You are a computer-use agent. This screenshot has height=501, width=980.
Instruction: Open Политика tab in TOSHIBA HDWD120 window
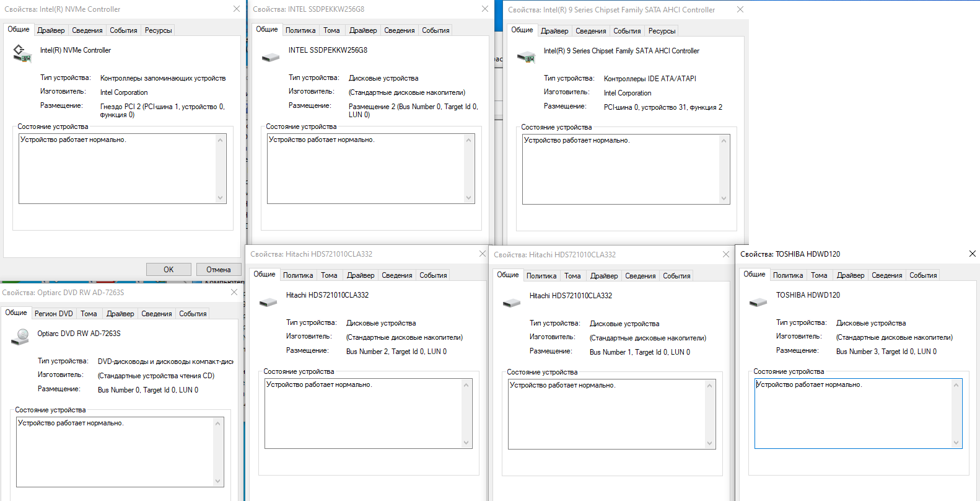788,275
